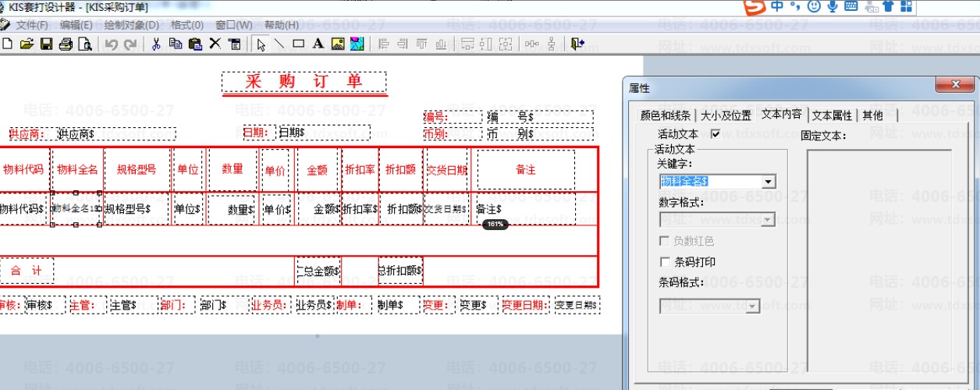Open Print Preview with the magnifier icon
980x390 pixels.
click(85, 44)
